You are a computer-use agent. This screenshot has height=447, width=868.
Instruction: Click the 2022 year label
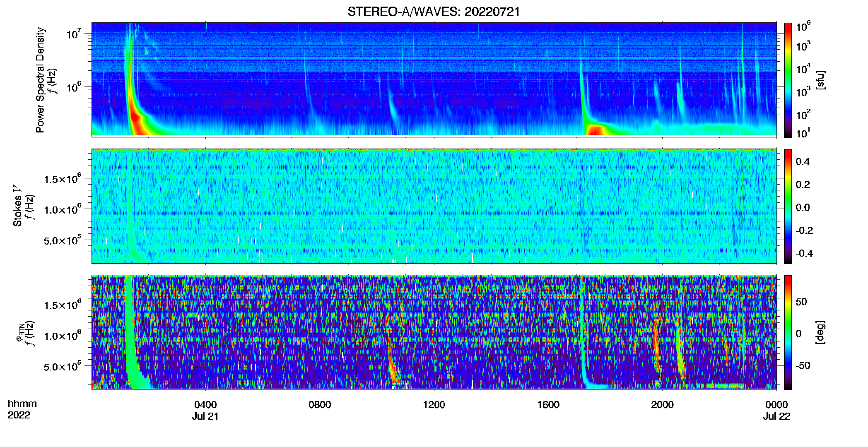19,415
